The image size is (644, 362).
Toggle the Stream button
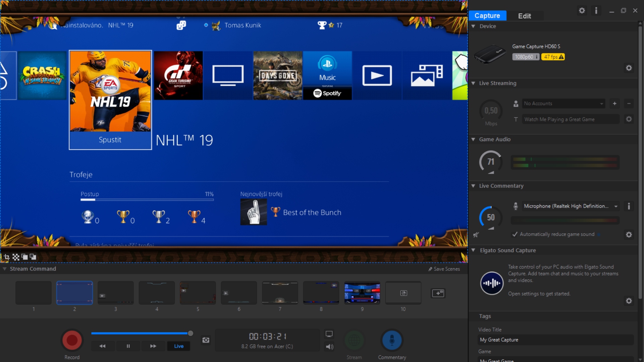(354, 340)
